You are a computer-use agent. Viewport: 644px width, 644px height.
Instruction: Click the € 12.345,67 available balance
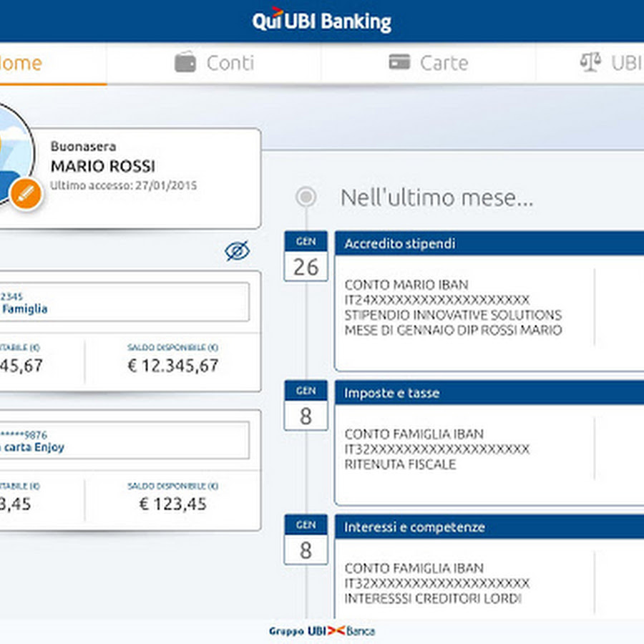(x=173, y=366)
